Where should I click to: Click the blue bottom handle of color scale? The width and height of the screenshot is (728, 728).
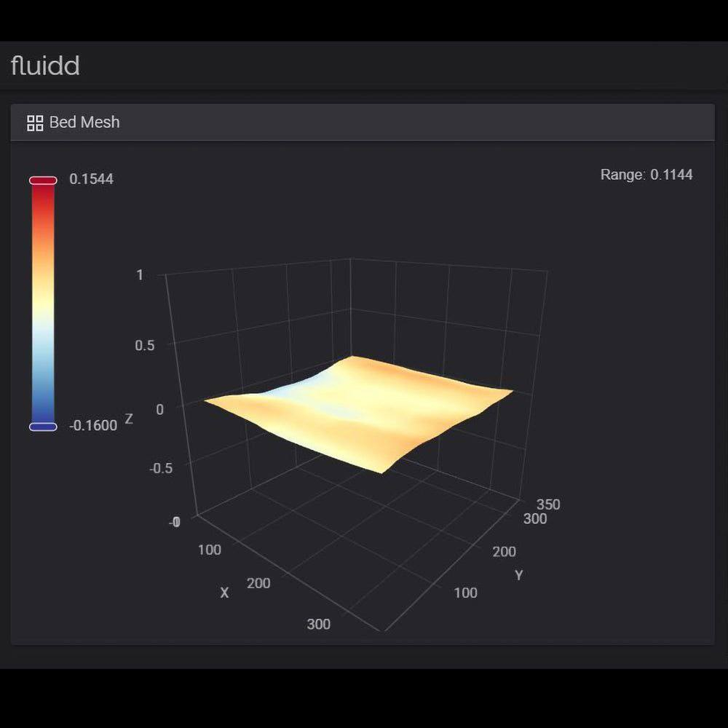43,427
